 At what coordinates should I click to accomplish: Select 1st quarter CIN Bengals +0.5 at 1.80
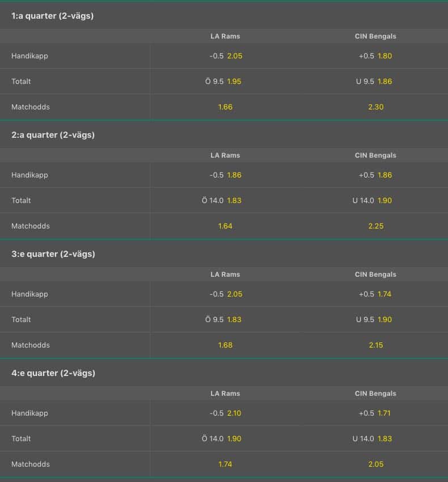coord(375,56)
